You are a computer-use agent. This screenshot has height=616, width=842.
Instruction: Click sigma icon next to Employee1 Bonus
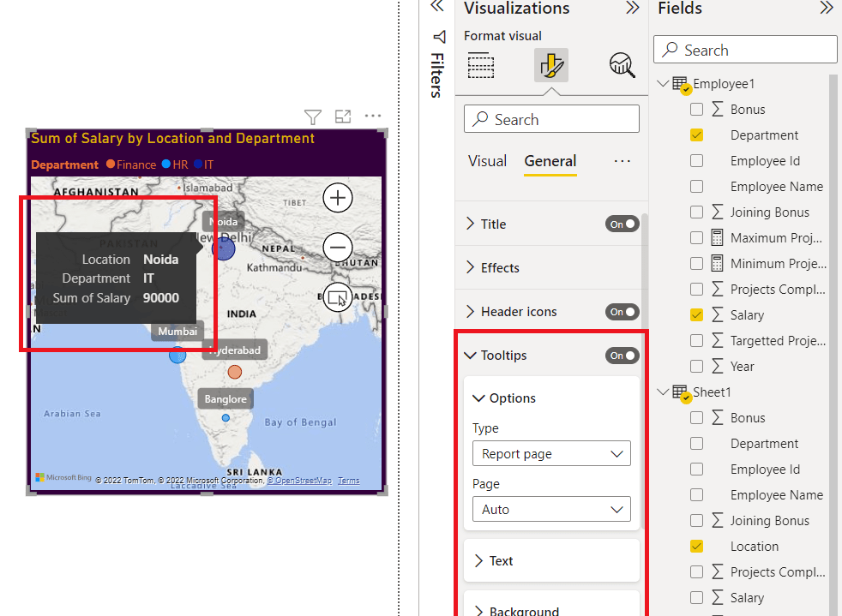717,110
